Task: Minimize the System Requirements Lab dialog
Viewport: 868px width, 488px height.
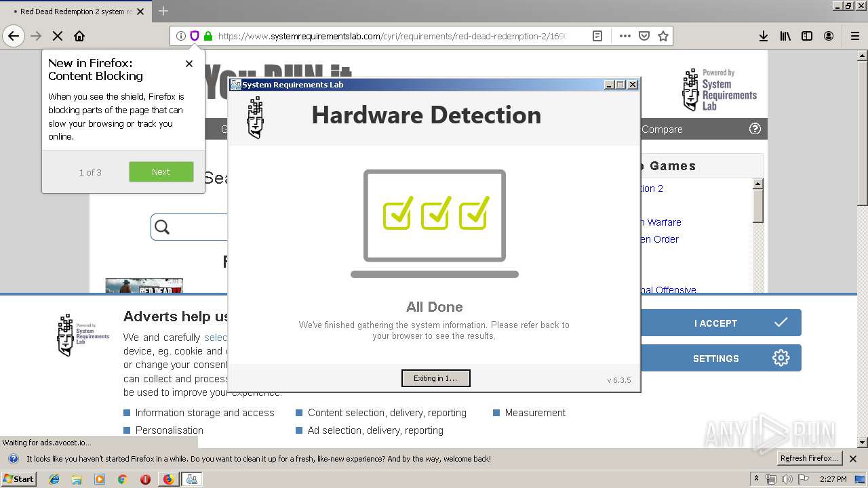Action: [609, 85]
